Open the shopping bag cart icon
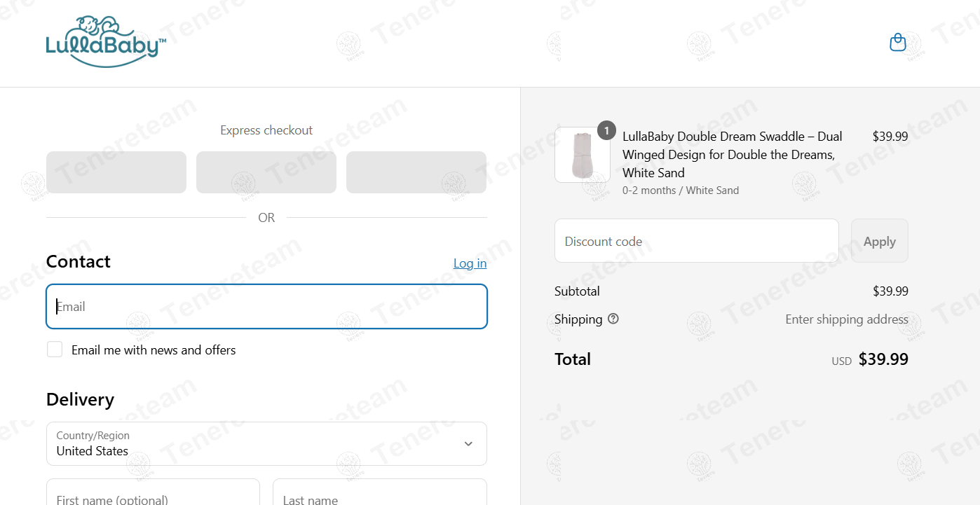Viewport: 980px width, 505px height. [x=897, y=43]
